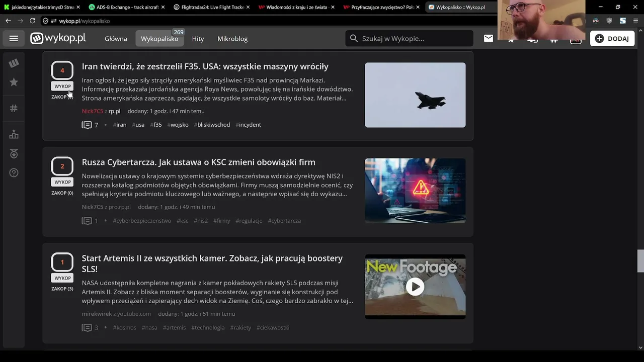Open the #nis2 tag

tap(201, 221)
